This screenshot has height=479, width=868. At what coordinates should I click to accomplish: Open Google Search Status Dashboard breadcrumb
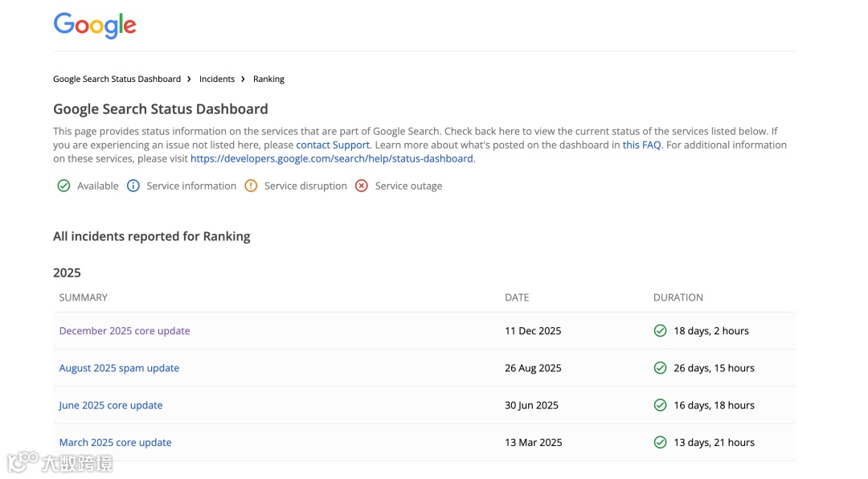117,79
